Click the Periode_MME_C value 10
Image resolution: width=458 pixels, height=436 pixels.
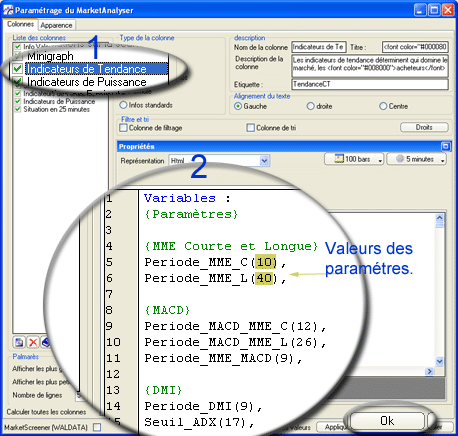pos(265,262)
